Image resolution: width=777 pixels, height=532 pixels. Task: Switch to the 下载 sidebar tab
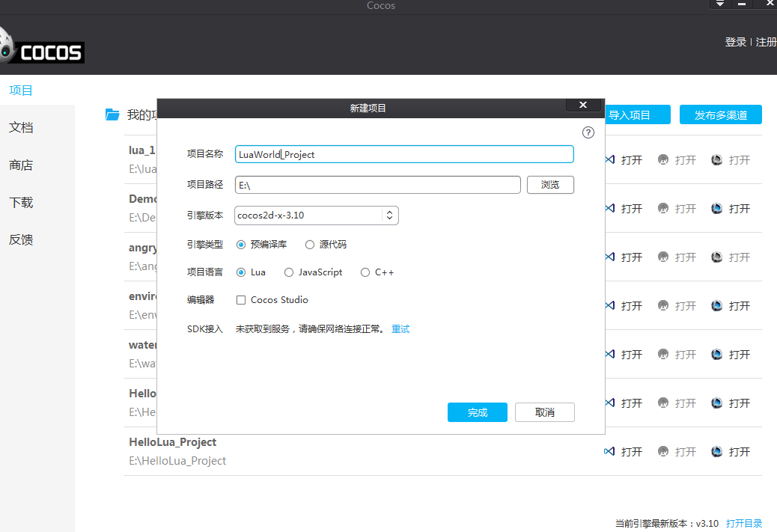(x=21, y=202)
